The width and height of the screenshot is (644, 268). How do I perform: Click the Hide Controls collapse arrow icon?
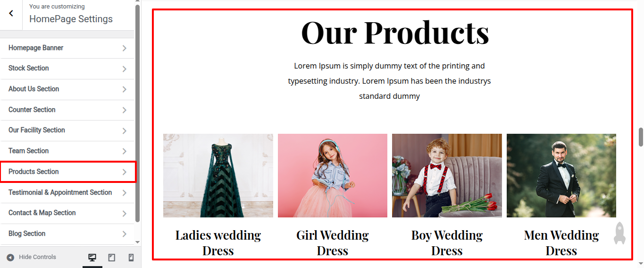[10, 258]
